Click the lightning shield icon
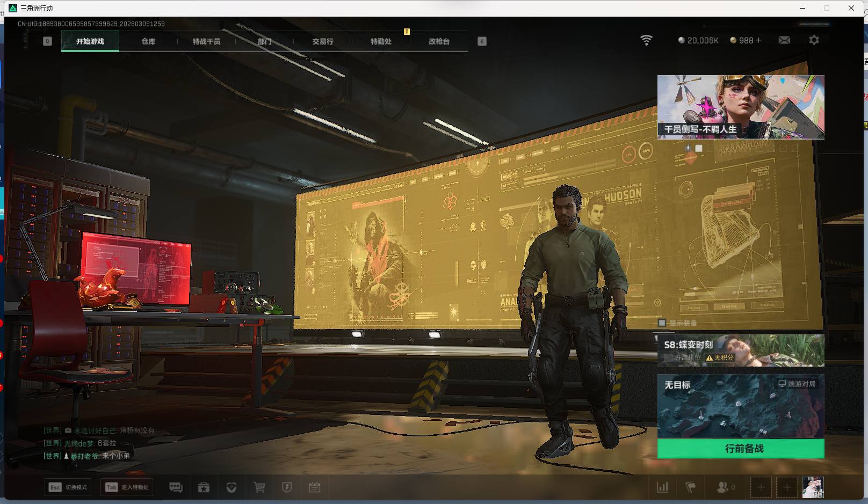The height and width of the screenshot is (504, 868). tap(287, 487)
